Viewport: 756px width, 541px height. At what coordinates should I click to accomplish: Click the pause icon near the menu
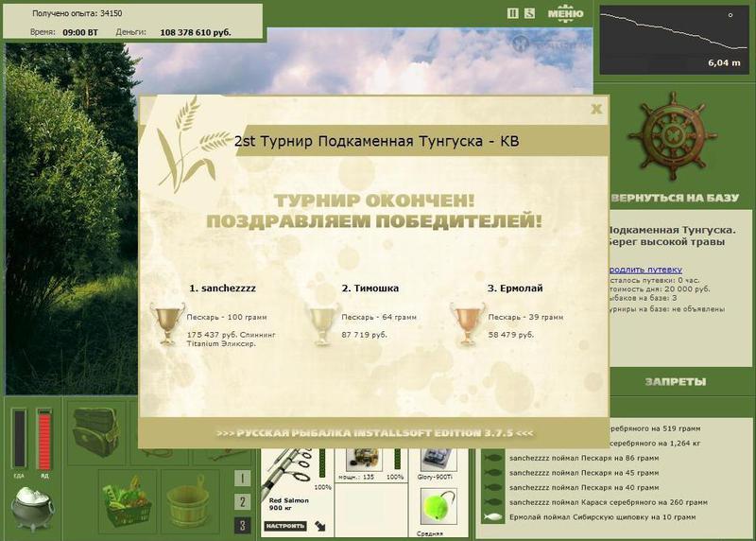(513, 13)
